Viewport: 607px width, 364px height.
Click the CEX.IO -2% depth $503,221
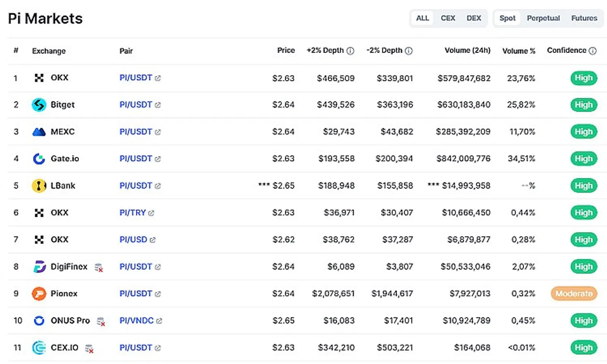pyautogui.click(x=395, y=348)
